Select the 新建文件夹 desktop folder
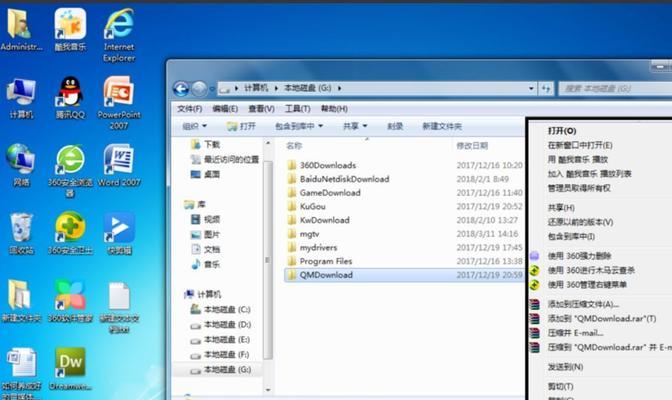 (x=21, y=302)
